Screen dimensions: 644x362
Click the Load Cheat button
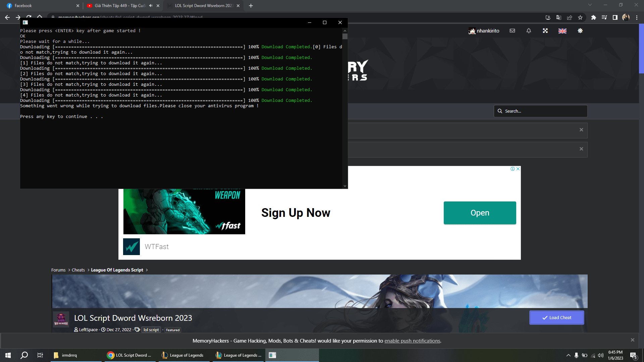tap(556, 318)
